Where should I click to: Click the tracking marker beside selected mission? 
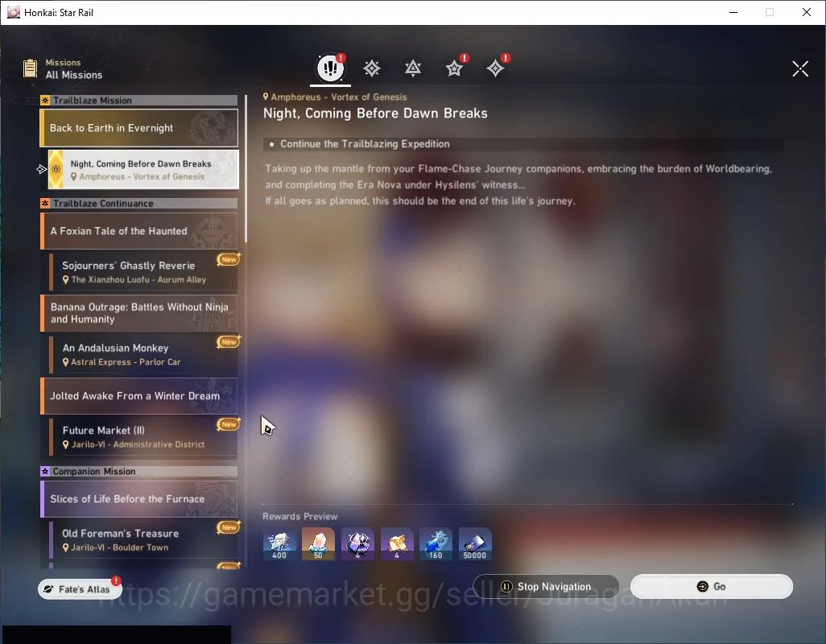[42, 169]
